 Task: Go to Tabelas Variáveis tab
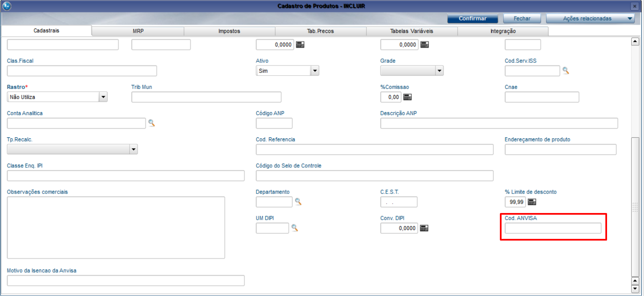(x=412, y=31)
